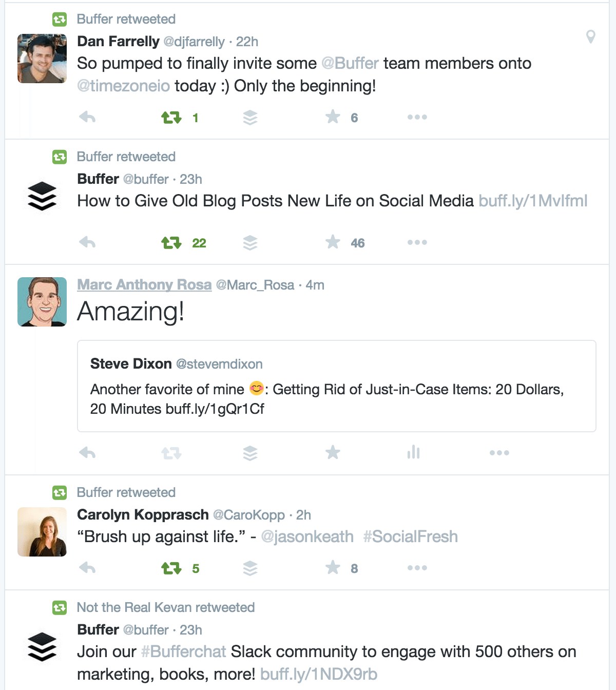The image size is (616, 690).
Task: Reply to Dan Farrelly's tweet
Action: 87,117
